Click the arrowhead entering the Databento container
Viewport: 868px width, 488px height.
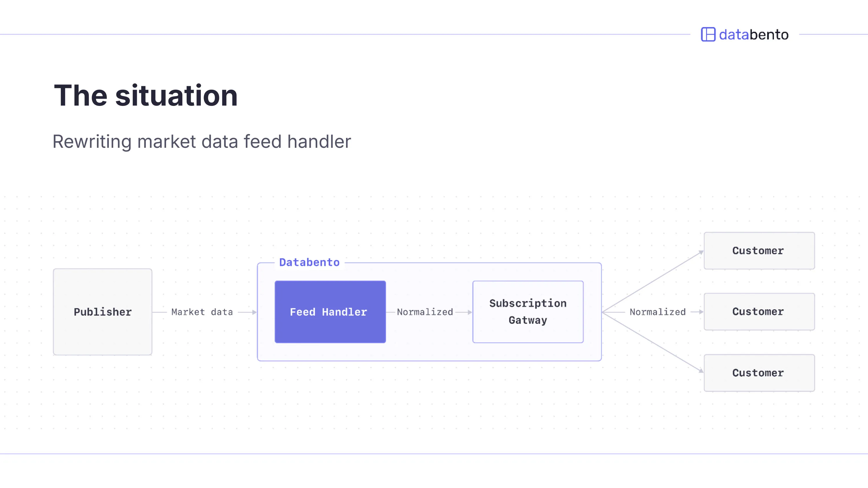(254, 312)
